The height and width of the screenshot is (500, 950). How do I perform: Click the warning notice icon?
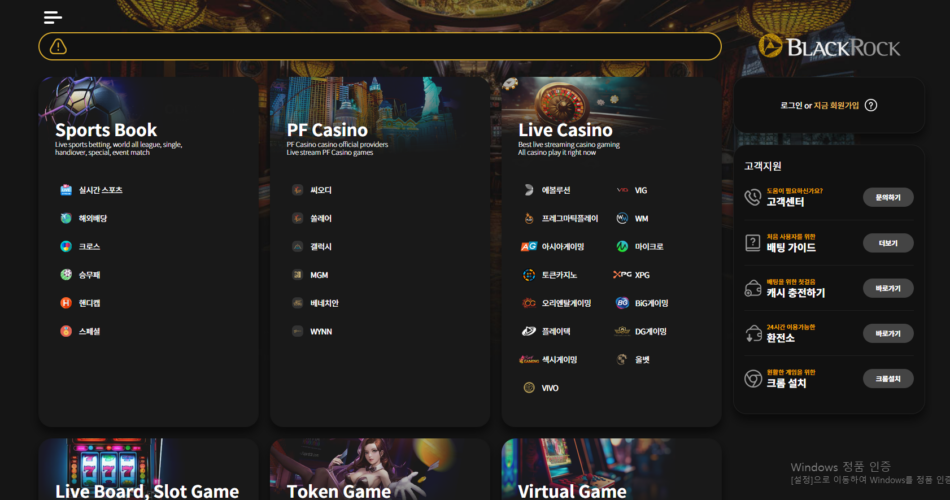point(58,46)
